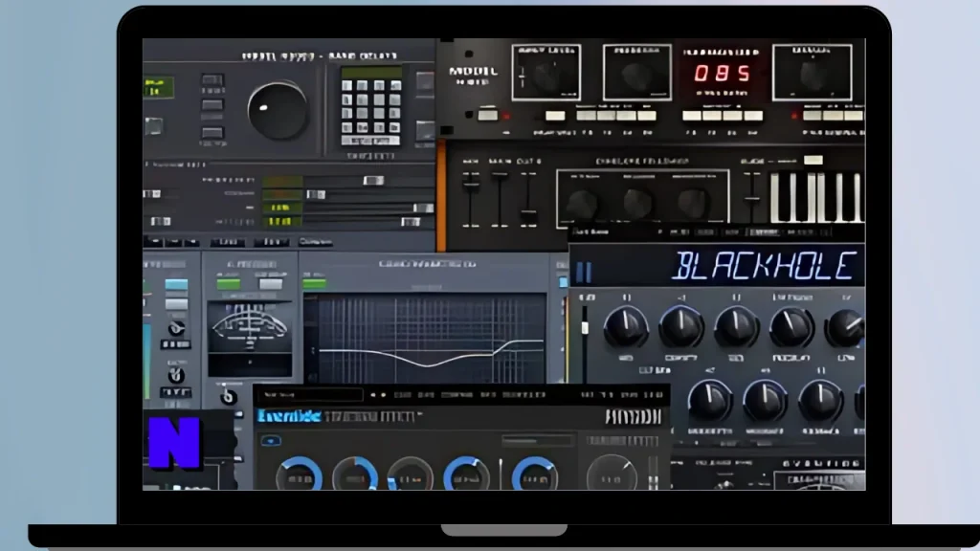Click the third knob in Blackhole's top row
The height and width of the screenshot is (551, 980).
click(x=736, y=327)
